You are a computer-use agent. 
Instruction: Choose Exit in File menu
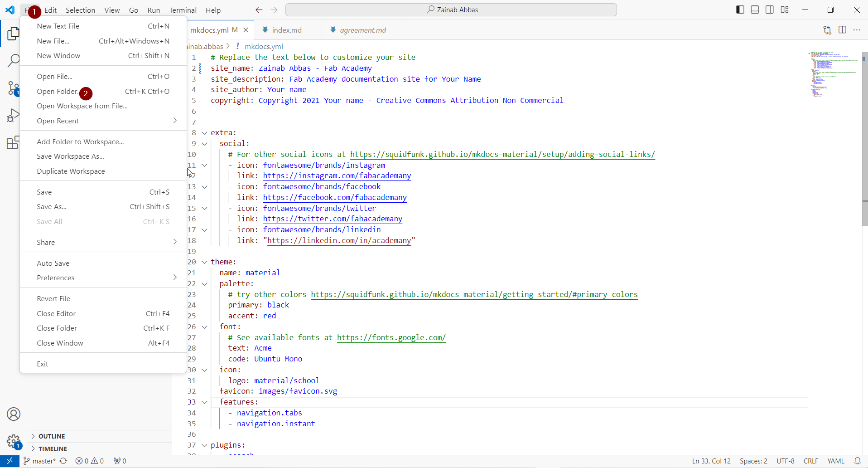tap(103, 364)
